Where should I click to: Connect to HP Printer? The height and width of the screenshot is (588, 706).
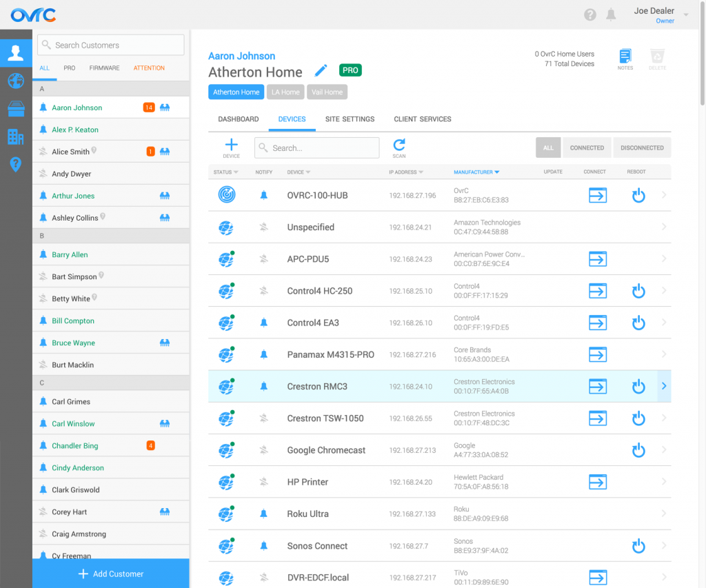pyautogui.click(x=598, y=483)
